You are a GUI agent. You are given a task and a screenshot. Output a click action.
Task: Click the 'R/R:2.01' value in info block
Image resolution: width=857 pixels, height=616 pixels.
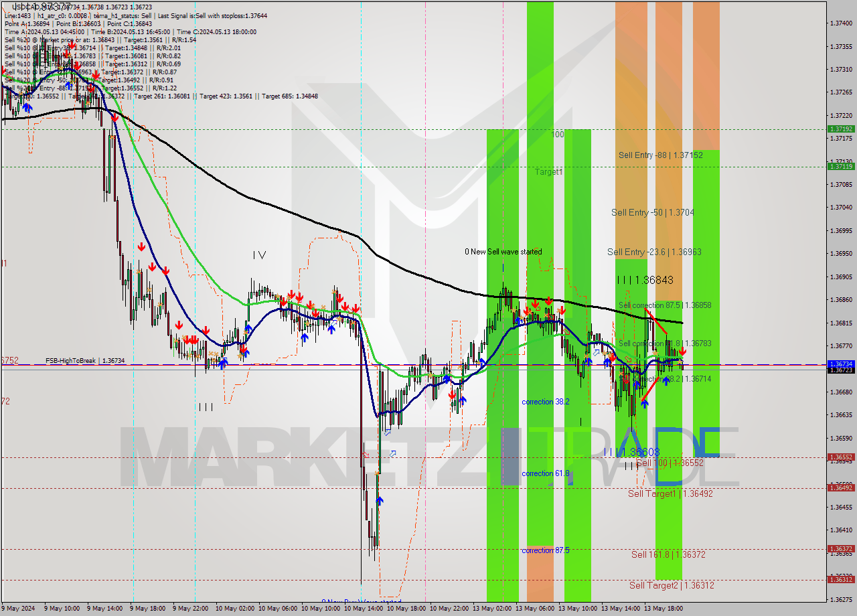pos(167,48)
